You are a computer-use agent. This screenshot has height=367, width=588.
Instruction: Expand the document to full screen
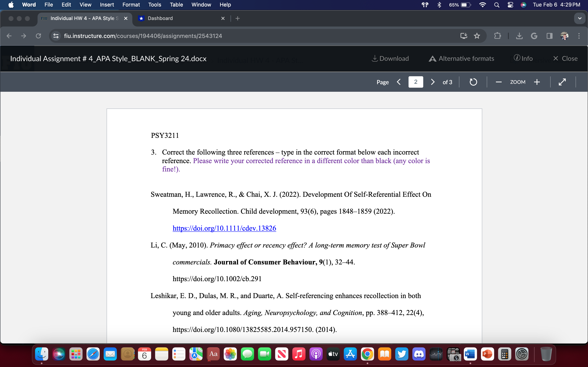562,82
